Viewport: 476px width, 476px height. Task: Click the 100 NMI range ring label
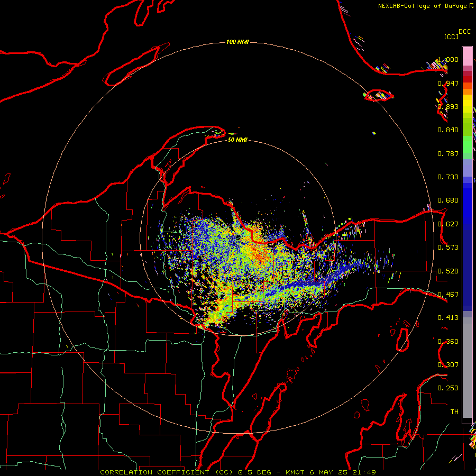[237, 42]
